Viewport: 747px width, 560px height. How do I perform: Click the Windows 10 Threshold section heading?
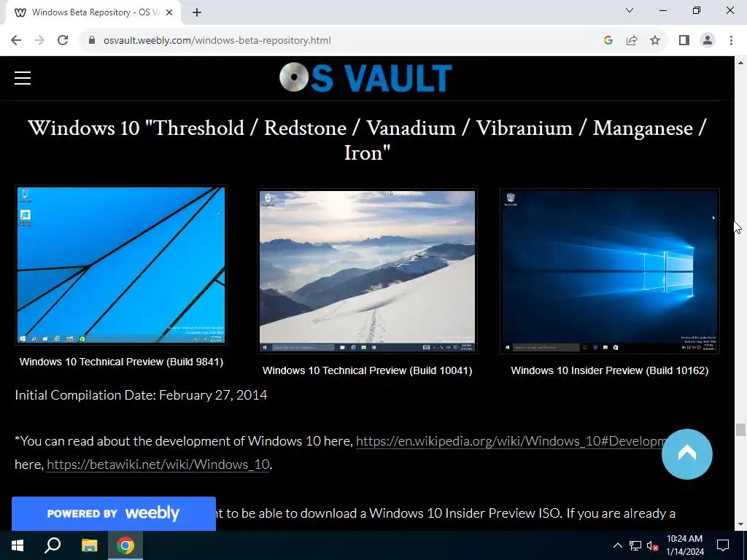tap(367, 140)
